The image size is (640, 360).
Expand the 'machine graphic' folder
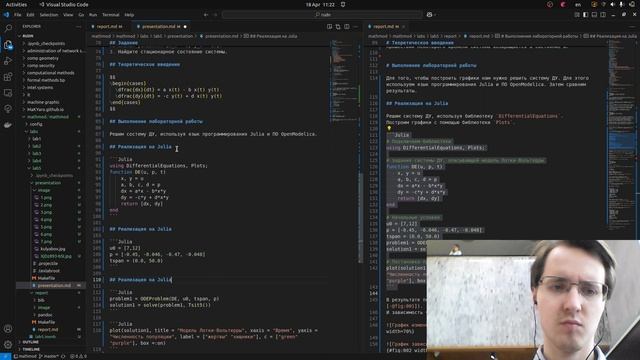click(43, 102)
